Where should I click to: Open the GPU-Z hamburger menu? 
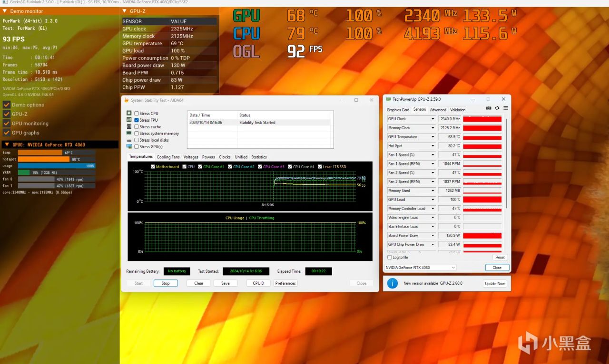click(505, 108)
